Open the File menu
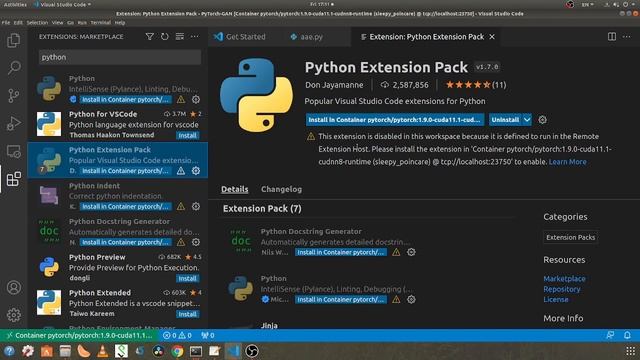The image size is (640, 360). pyautogui.click(x=6, y=23)
